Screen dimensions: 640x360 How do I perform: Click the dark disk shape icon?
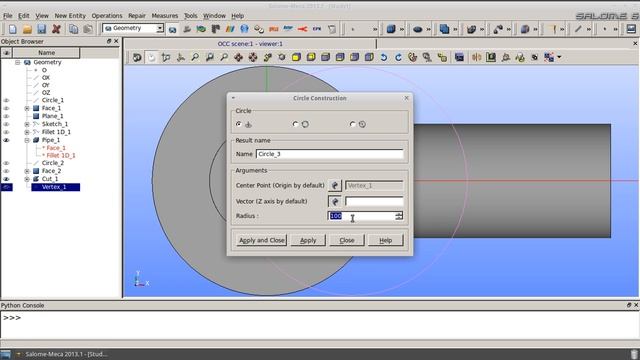417,29
